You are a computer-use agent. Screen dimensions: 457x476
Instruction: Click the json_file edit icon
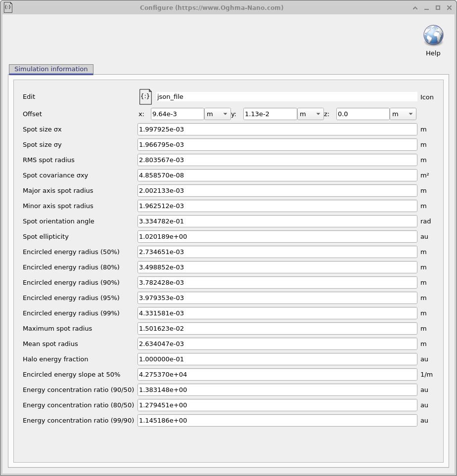[x=145, y=96]
